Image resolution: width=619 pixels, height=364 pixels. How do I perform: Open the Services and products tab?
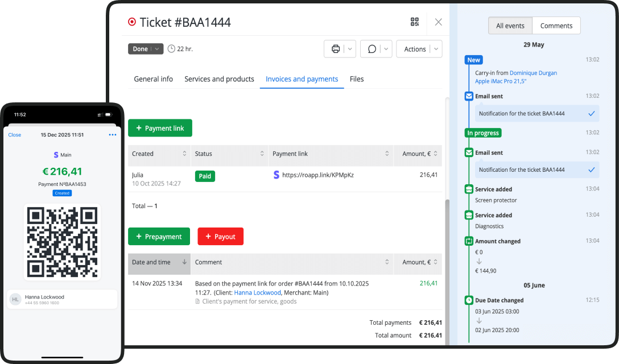pyautogui.click(x=219, y=79)
